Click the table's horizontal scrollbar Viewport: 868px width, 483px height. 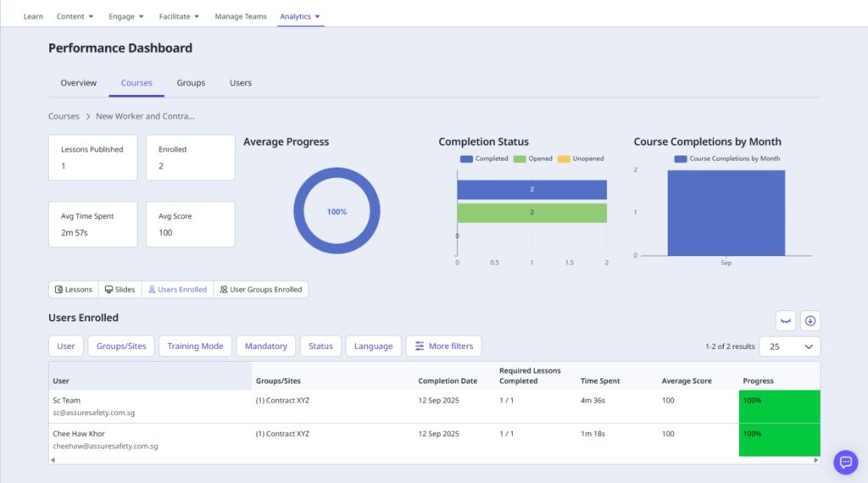[x=432, y=460]
